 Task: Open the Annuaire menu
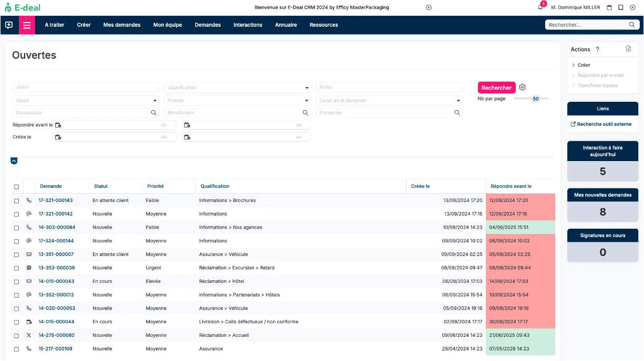click(286, 25)
